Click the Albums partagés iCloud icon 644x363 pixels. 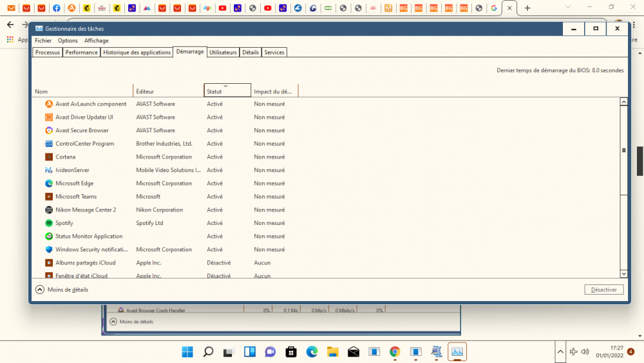pos(49,262)
